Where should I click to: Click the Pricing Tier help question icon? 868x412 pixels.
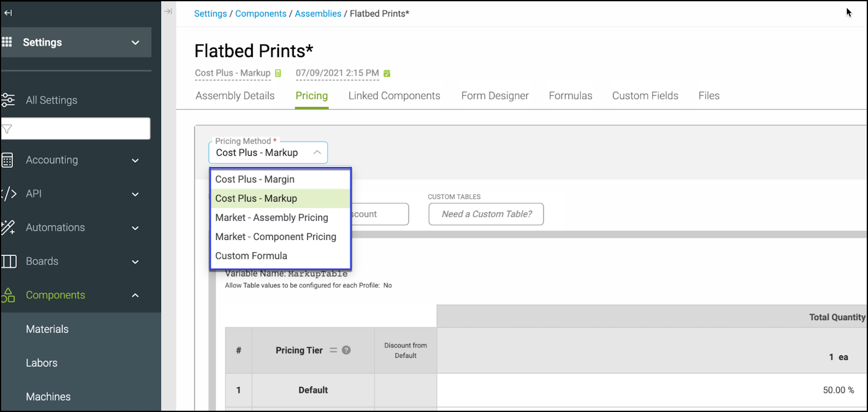[346, 350]
